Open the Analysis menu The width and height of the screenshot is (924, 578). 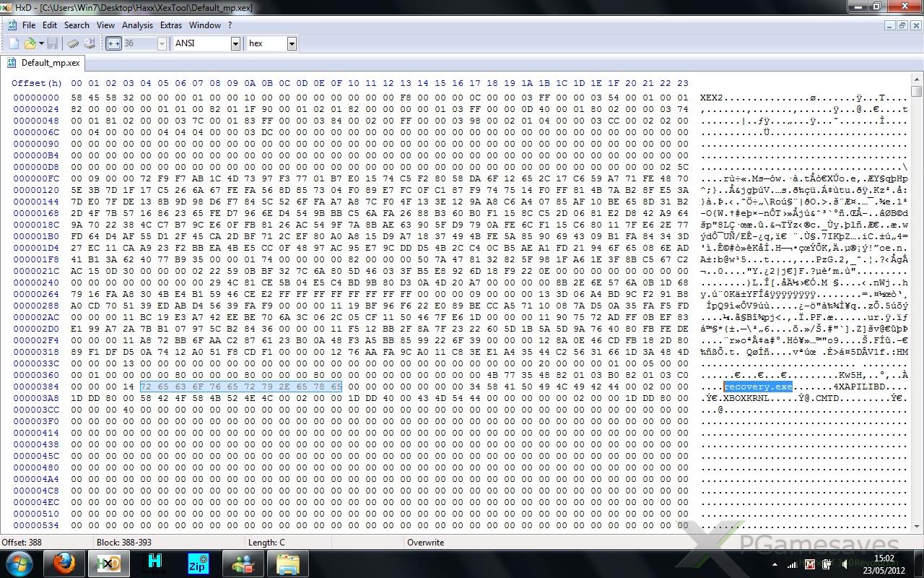click(x=137, y=25)
